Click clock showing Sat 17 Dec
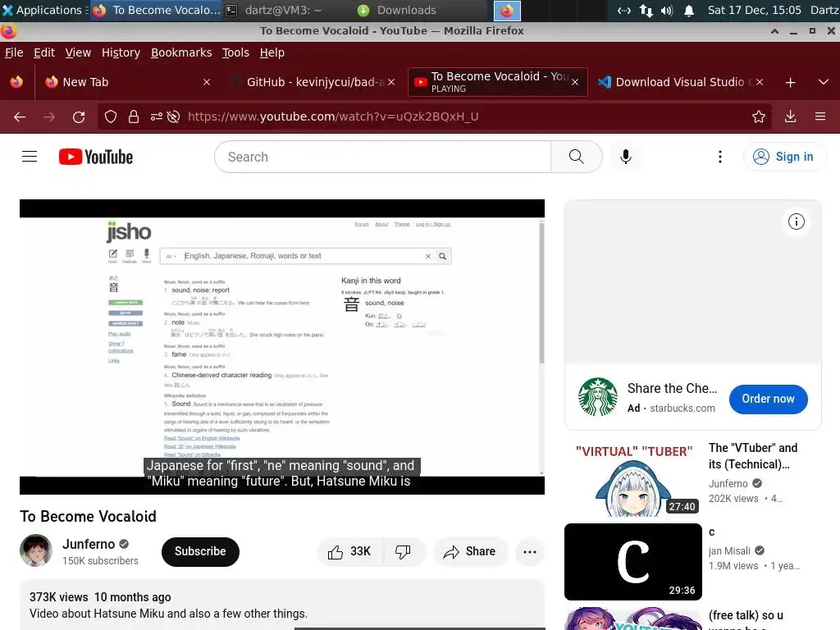Image resolution: width=840 pixels, height=630 pixels. [x=755, y=10]
